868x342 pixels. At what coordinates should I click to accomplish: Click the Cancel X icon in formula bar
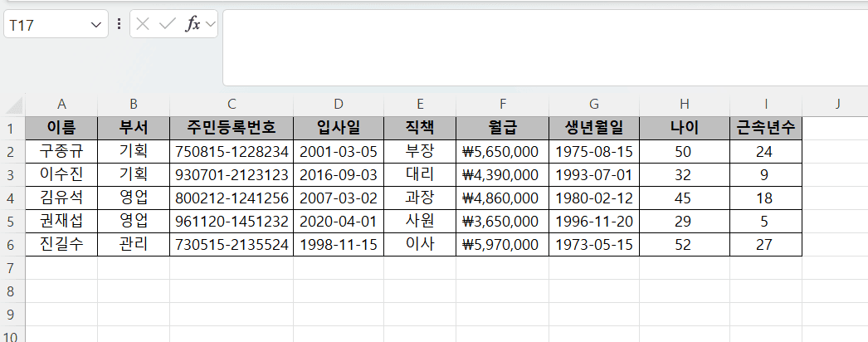pyautogui.click(x=144, y=24)
